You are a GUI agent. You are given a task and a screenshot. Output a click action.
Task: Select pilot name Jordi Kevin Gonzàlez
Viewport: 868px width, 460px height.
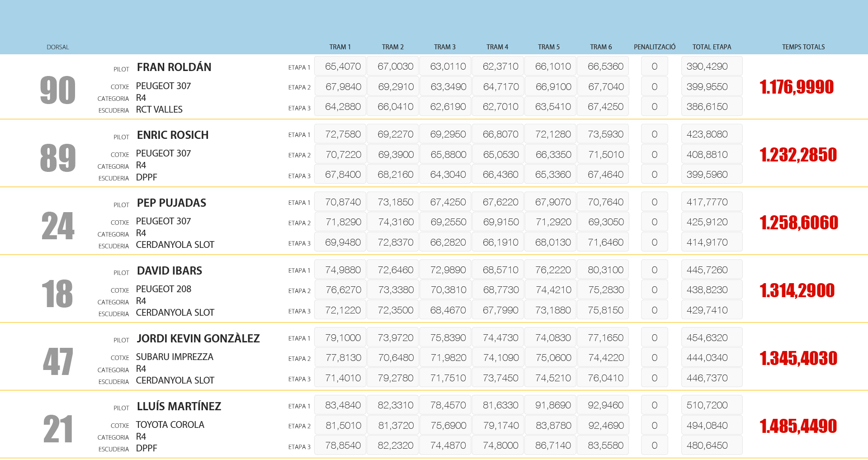[x=198, y=339]
